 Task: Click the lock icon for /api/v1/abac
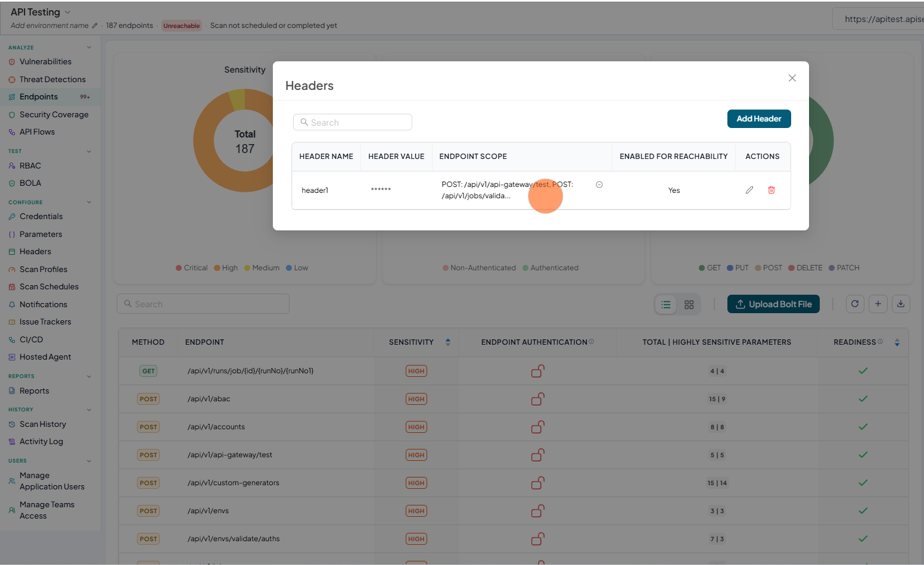538,399
